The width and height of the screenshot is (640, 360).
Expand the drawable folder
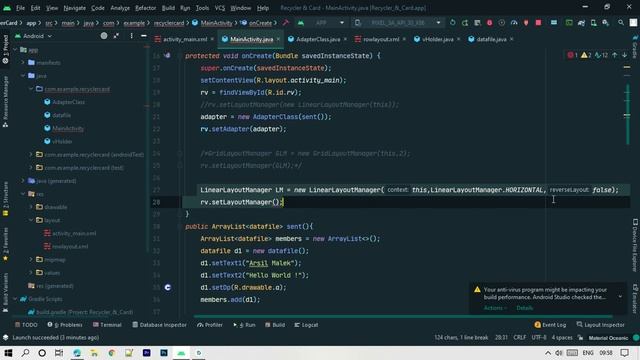pos(31,207)
